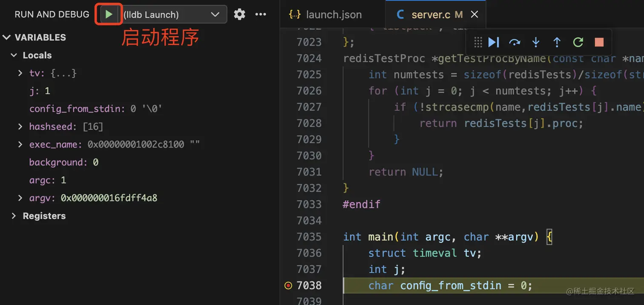Switch to the launch.json tab
The width and height of the screenshot is (644, 305).
pyautogui.click(x=326, y=14)
